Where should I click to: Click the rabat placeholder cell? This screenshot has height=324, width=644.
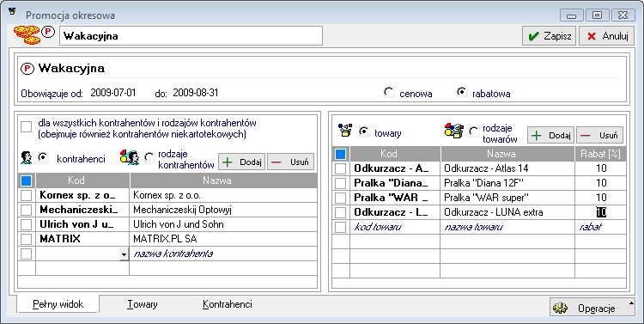600,227
